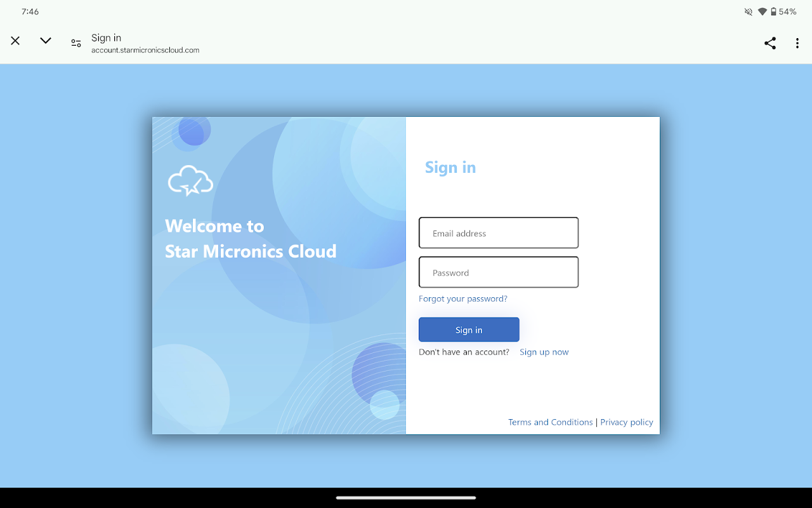The width and height of the screenshot is (812, 508).
Task: Open the Privacy policy link
Action: (x=627, y=422)
